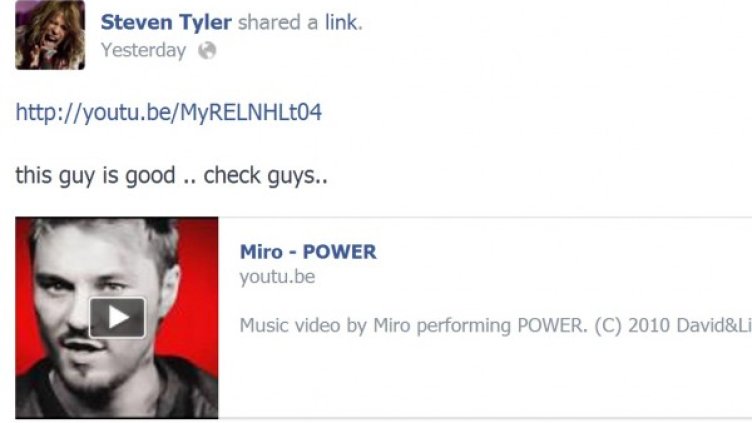Screen dimensions: 752x423
Task: Click the globe public-privacy icon
Action: (207, 50)
